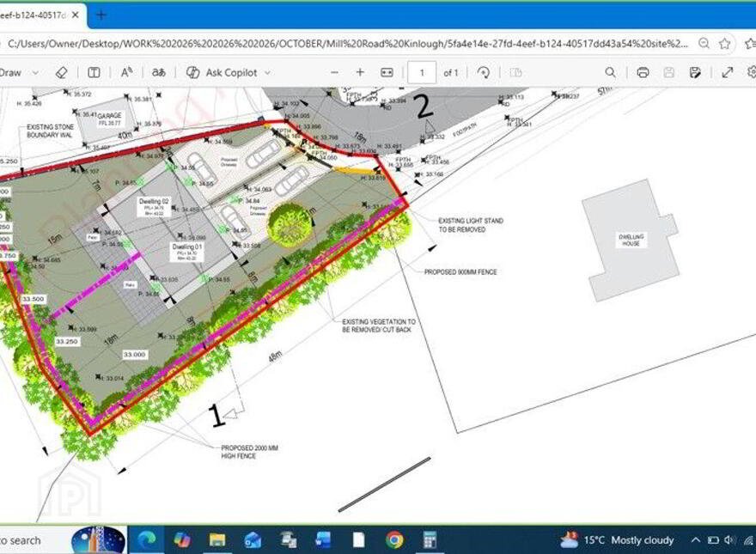Zoom in with the plus icon
Screen dimensions: 756x554
tap(360, 73)
